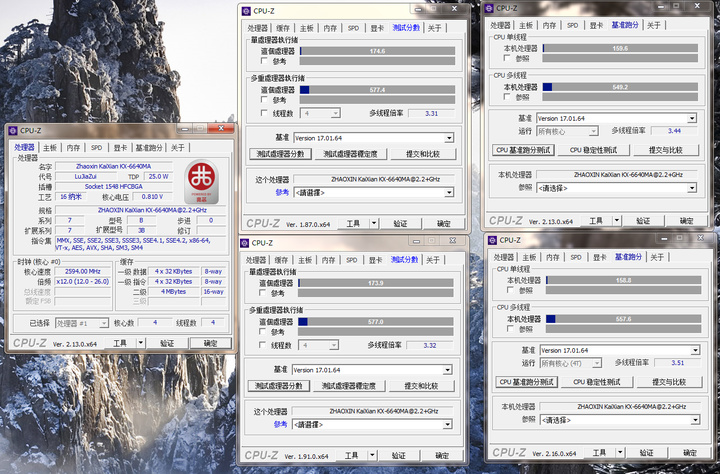720x474 pixels.
Task: Open 参照 <请选择> dropdown in 2.13.0 benchmark window
Action: tap(617, 188)
